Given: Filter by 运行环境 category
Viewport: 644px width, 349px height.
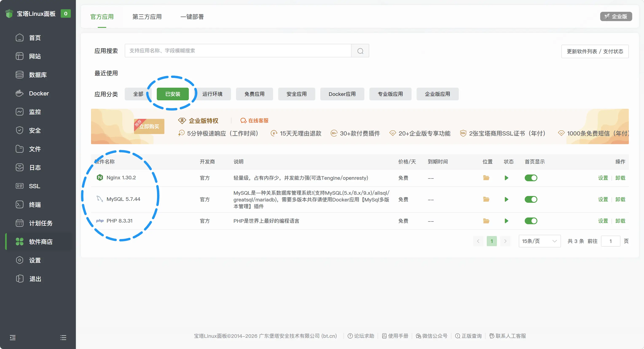Looking at the screenshot, I should [x=212, y=94].
